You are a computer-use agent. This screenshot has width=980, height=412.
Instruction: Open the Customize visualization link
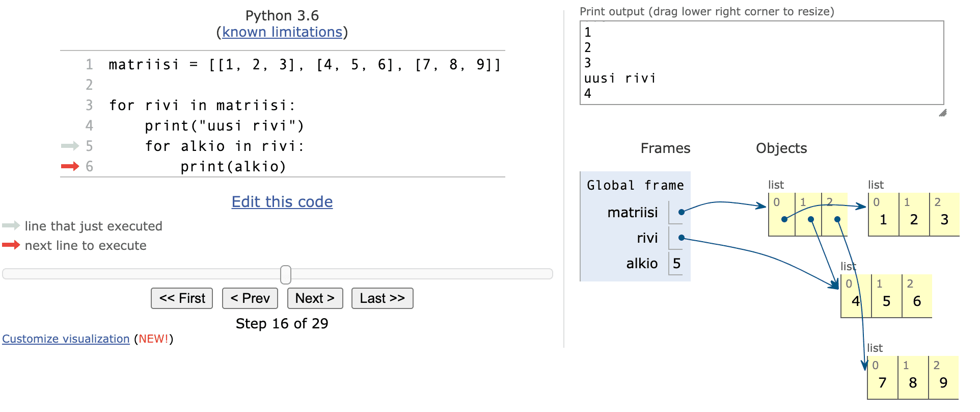pyautogui.click(x=66, y=339)
